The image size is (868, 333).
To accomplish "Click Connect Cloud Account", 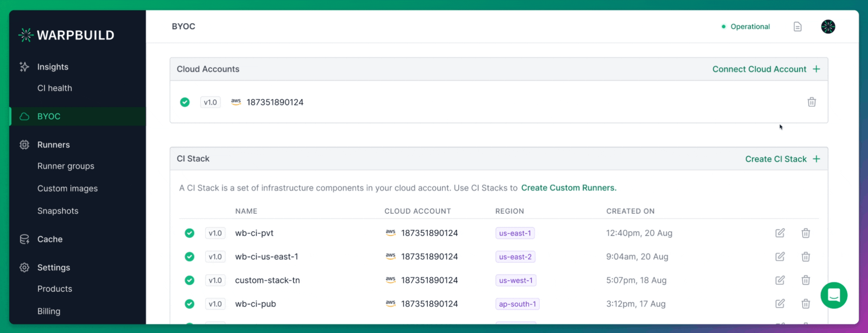I will click(x=759, y=69).
